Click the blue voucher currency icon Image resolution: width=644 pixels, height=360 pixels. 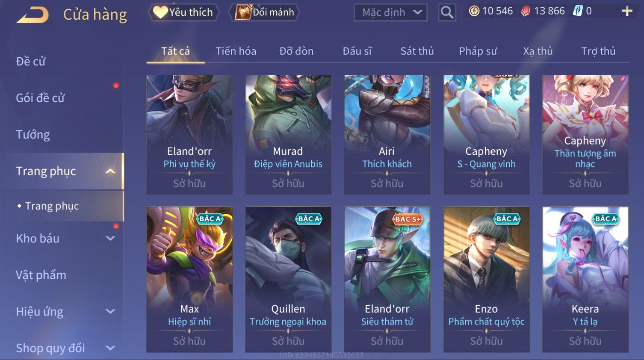[x=578, y=11]
